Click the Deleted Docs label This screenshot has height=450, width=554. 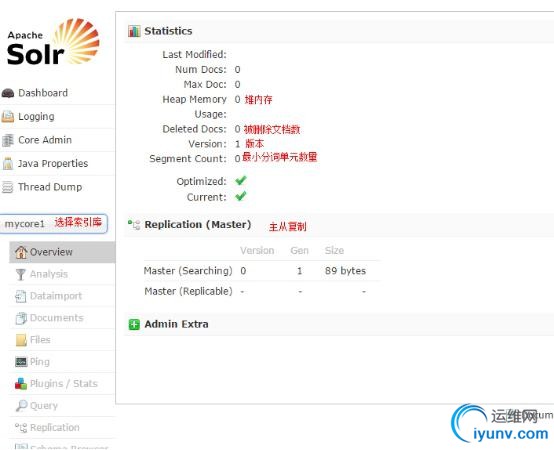click(194, 129)
